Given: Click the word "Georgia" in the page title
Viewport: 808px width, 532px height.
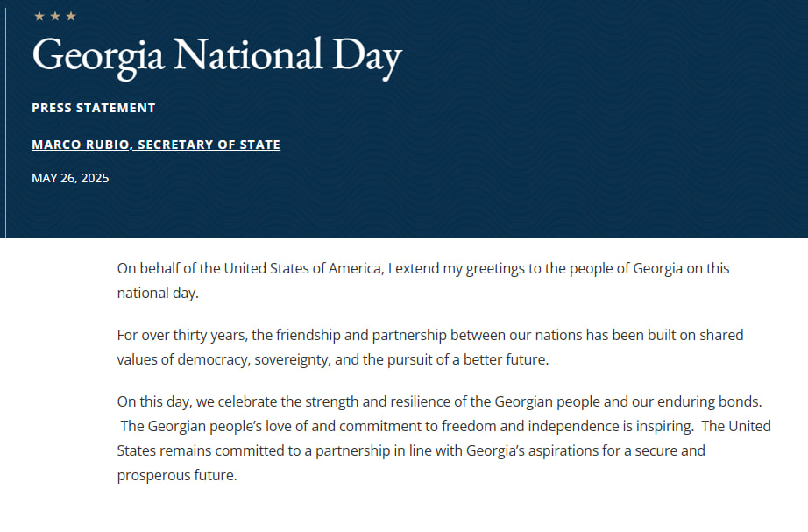Looking at the screenshot, I should 98,55.
